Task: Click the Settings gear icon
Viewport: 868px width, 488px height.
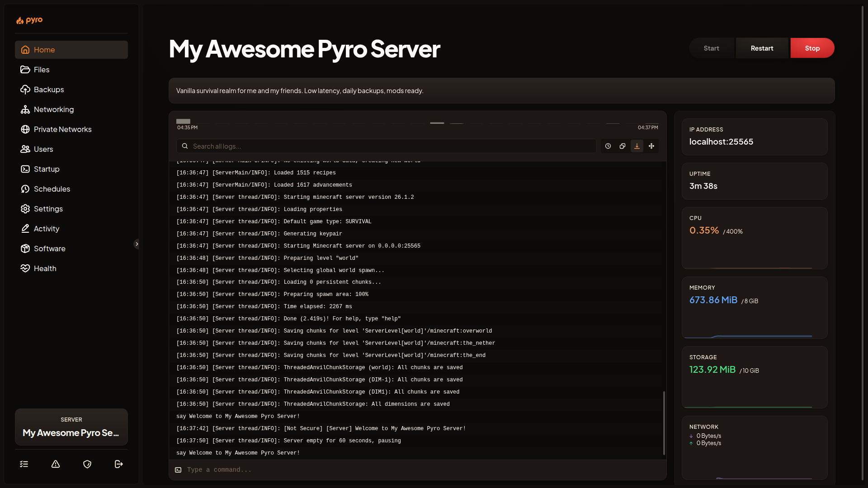Action: coord(25,209)
